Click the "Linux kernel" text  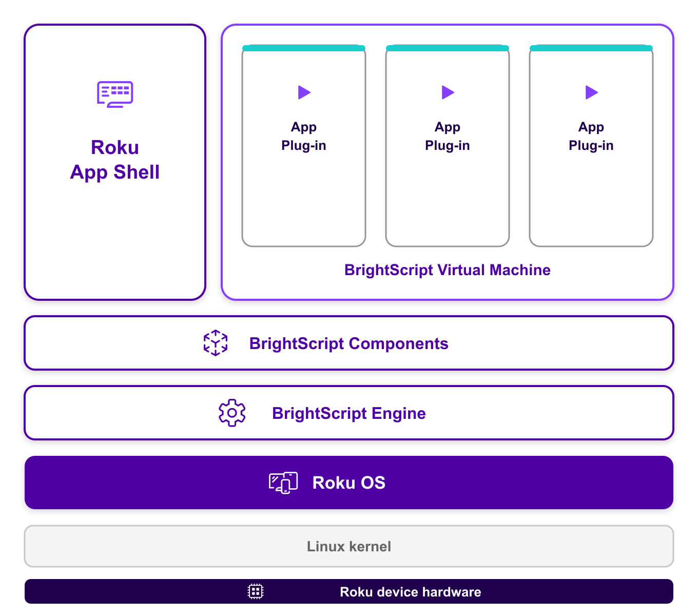[349, 546]
